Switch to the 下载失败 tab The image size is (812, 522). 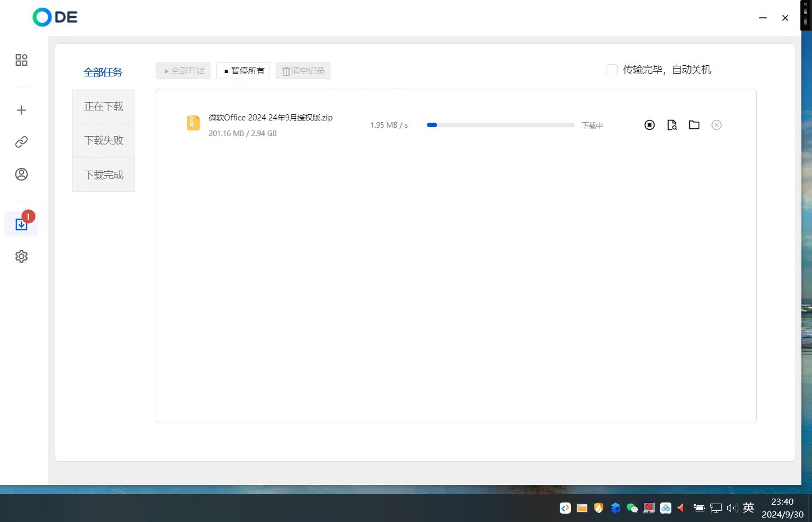click(x=103, y=141)
